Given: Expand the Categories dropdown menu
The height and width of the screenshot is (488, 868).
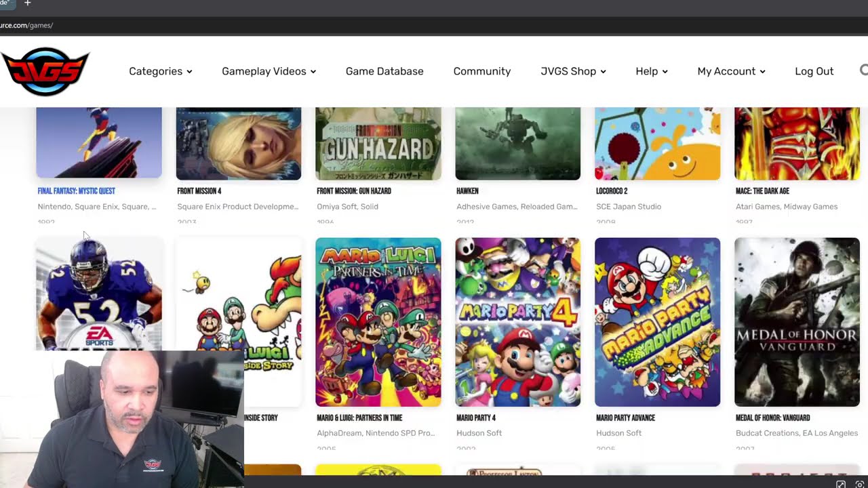Looking at the screenshot, I should 161,71.
